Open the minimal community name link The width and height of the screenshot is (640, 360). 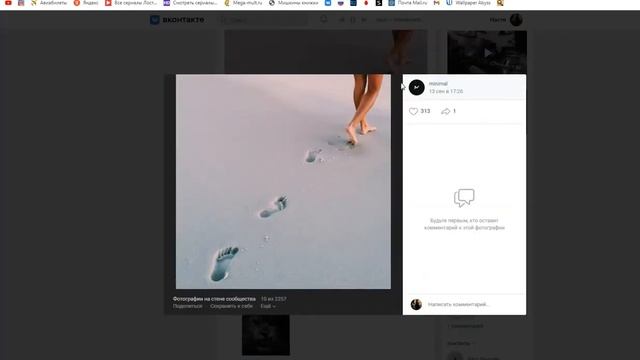(x=438, y=84)
